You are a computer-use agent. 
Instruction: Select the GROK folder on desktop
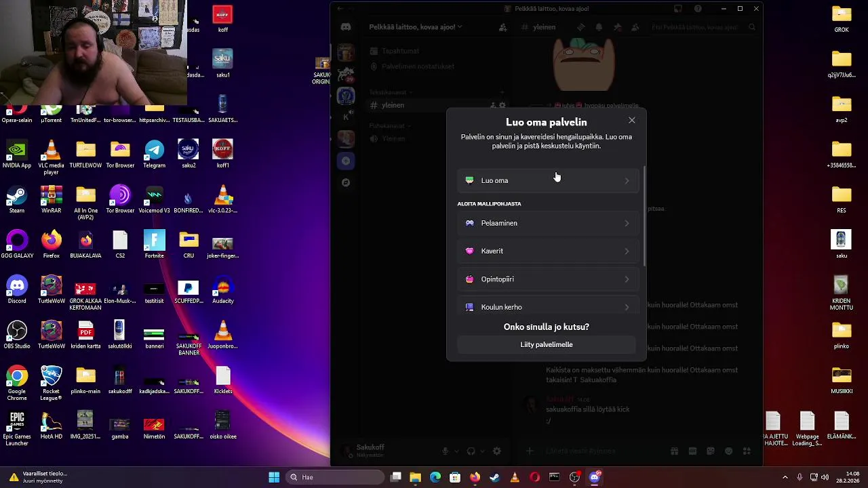coord(842,18)
